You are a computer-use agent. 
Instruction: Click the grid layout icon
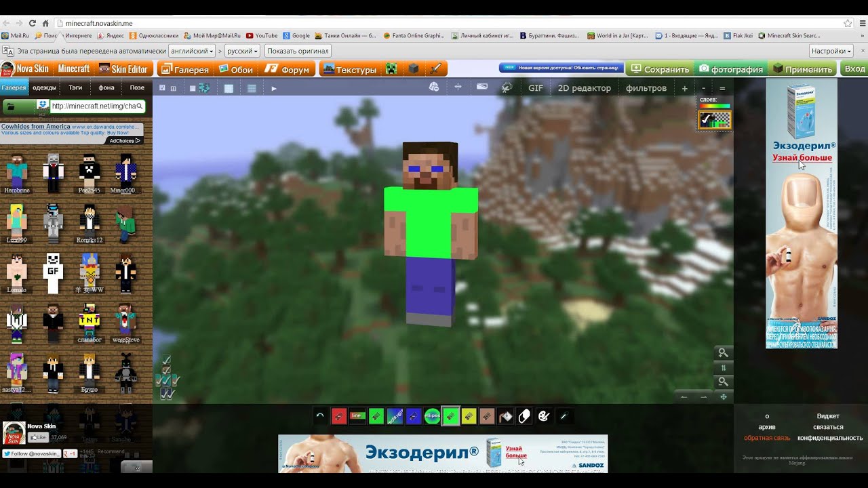[x=173, y=88]
